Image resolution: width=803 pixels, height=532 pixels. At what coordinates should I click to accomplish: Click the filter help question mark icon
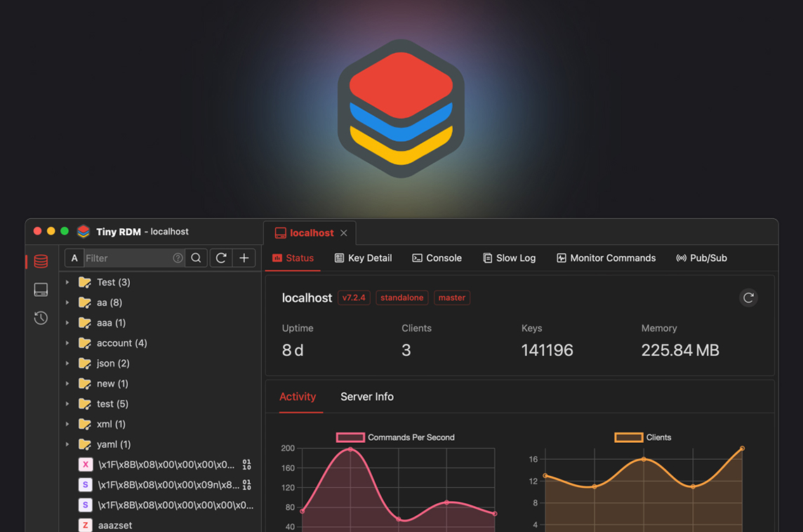coord(178,258)
